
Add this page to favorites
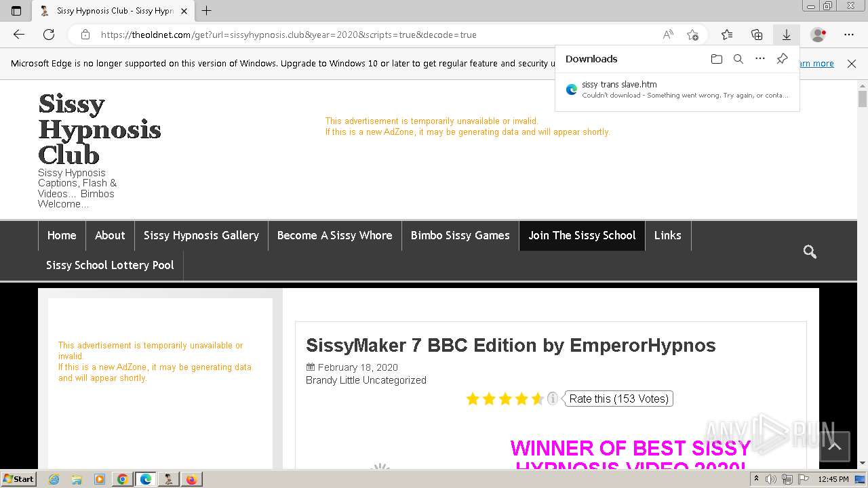click(x=692, y=35)
